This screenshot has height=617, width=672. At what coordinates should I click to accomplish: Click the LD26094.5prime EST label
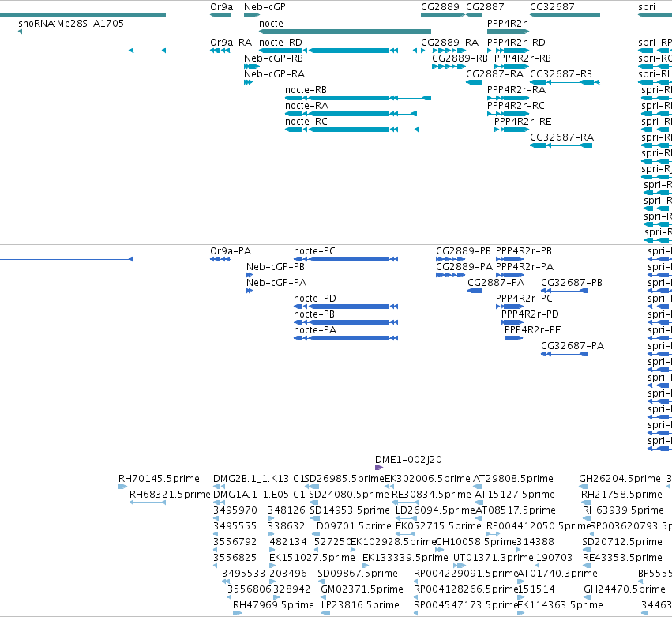coord(435,510)
